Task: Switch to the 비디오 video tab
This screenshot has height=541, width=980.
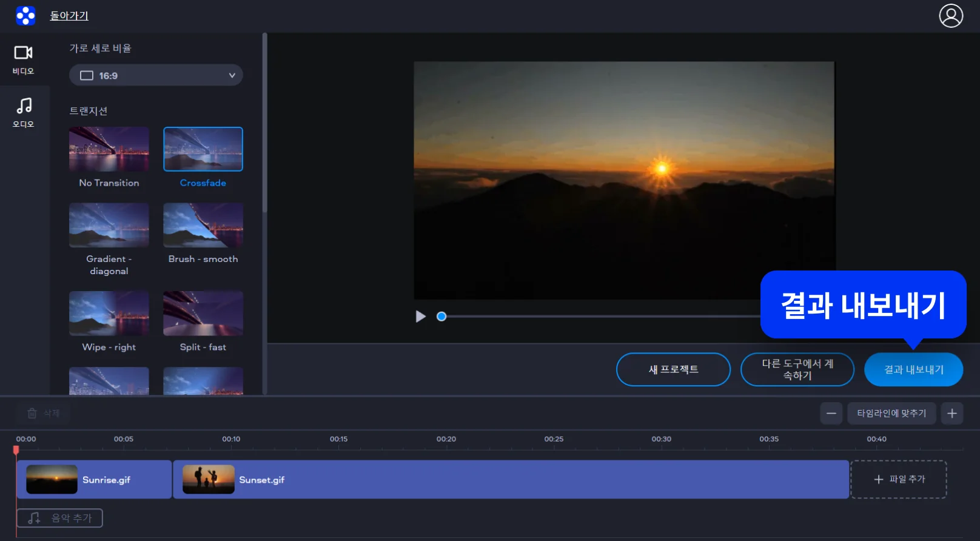Action: 24,59
